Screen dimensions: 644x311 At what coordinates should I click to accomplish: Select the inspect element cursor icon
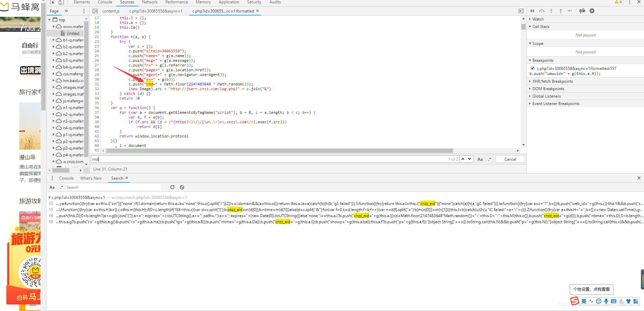(52, 2)
